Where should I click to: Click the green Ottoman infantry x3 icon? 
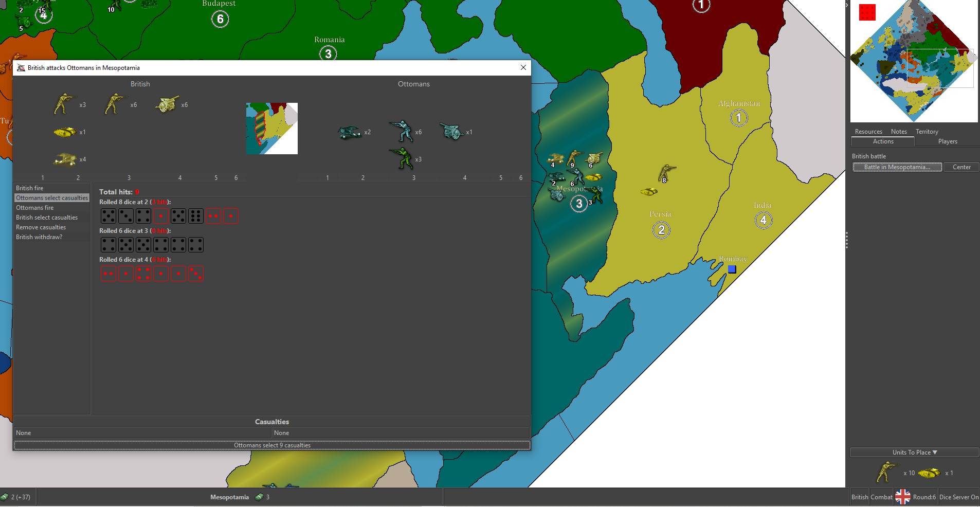(401, 158)
